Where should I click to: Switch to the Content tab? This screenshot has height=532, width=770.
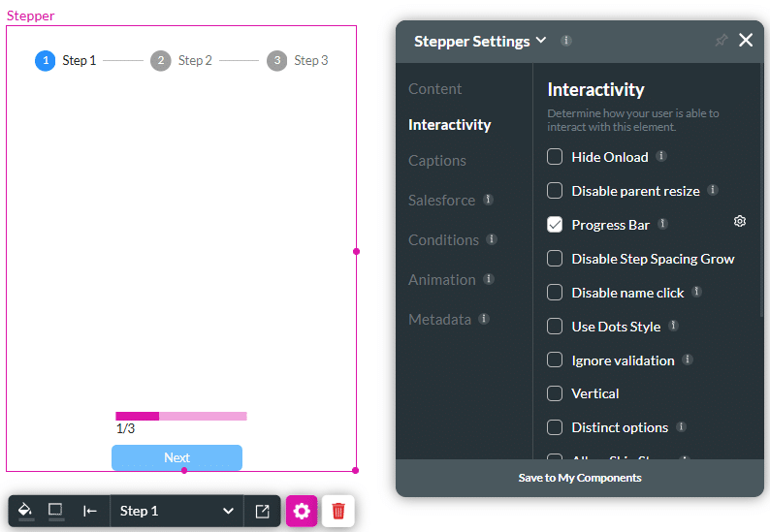[434, 89]
